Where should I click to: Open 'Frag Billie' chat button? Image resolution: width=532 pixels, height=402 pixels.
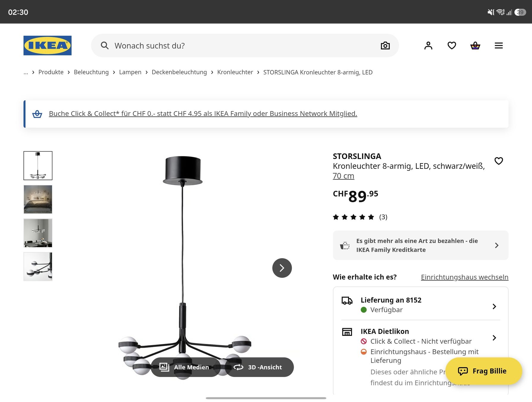click(484, 371)
